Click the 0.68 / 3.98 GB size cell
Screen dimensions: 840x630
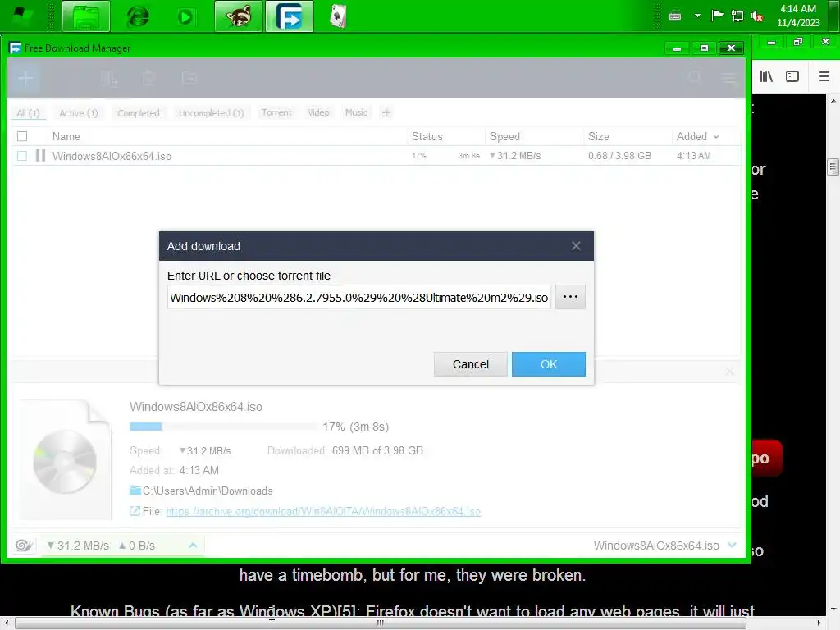coord(619,156)
